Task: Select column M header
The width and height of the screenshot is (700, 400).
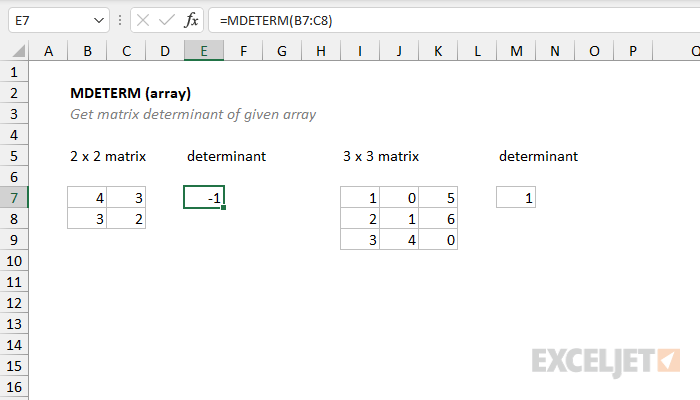Action: (516, 51)
